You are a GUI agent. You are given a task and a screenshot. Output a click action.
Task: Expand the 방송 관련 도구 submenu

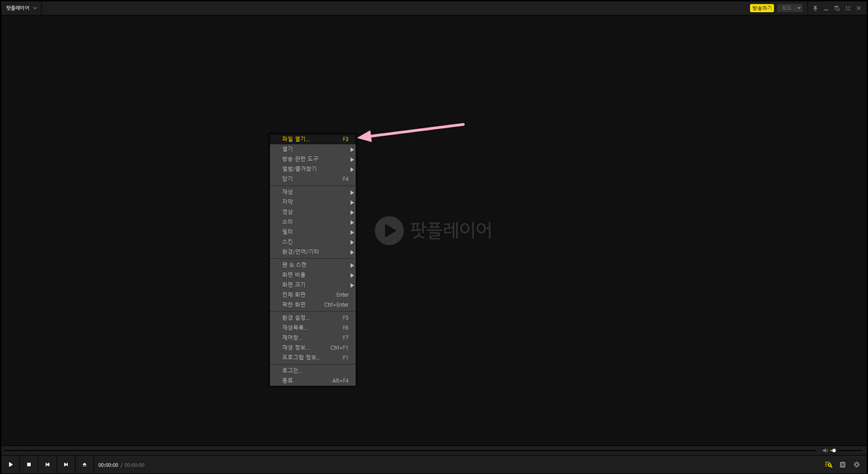click(x=312, y=159)
